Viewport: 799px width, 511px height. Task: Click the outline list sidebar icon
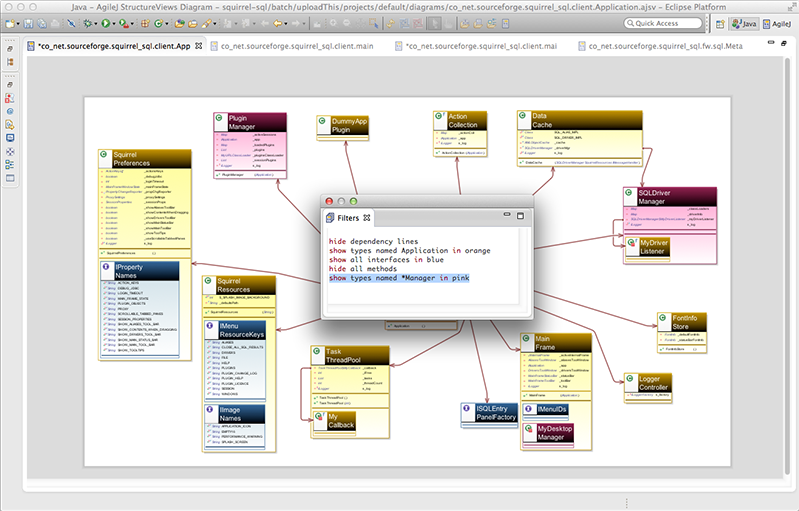[10, 165]
